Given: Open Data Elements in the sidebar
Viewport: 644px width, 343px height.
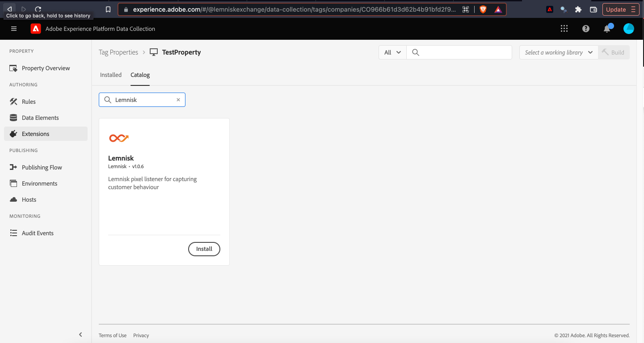Looking at the screenshot, I should click(46, 118).
